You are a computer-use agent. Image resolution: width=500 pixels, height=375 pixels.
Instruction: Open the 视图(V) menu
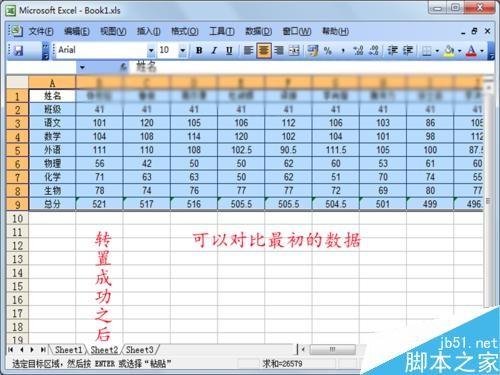pos(113,31)
